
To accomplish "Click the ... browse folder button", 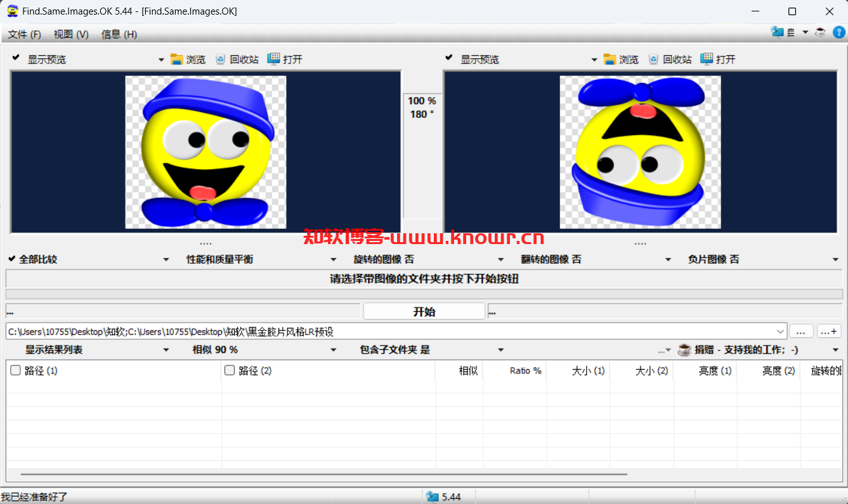I will (801, 331).
